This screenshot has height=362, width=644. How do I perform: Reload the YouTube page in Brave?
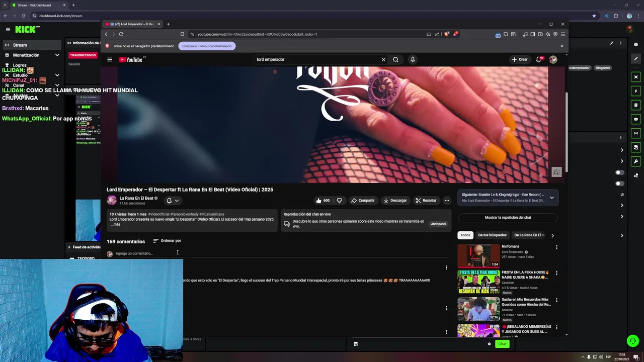121,34
